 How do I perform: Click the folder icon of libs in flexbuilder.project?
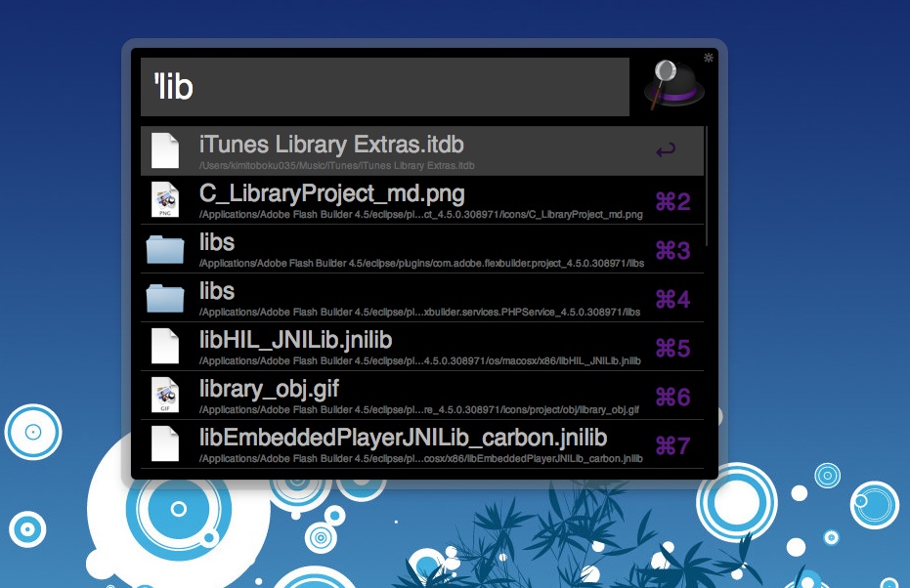165,249
